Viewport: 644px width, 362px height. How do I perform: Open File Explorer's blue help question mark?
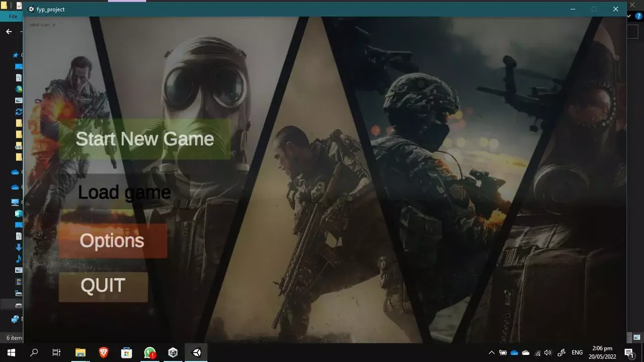pos(639,16)
